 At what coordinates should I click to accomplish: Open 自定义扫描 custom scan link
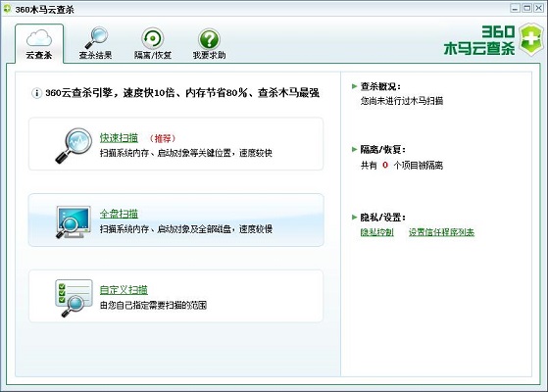[x=124, y=290]
